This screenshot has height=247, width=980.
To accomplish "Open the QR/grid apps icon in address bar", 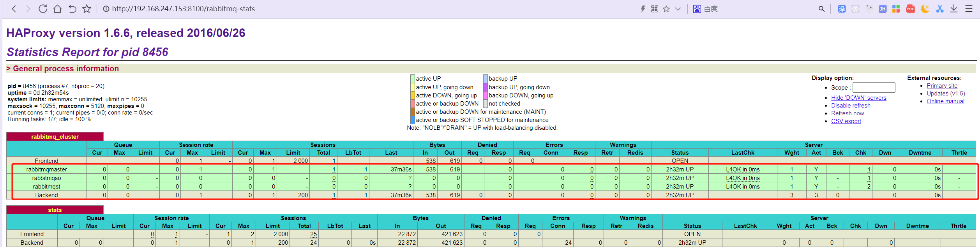I will 655,9.
